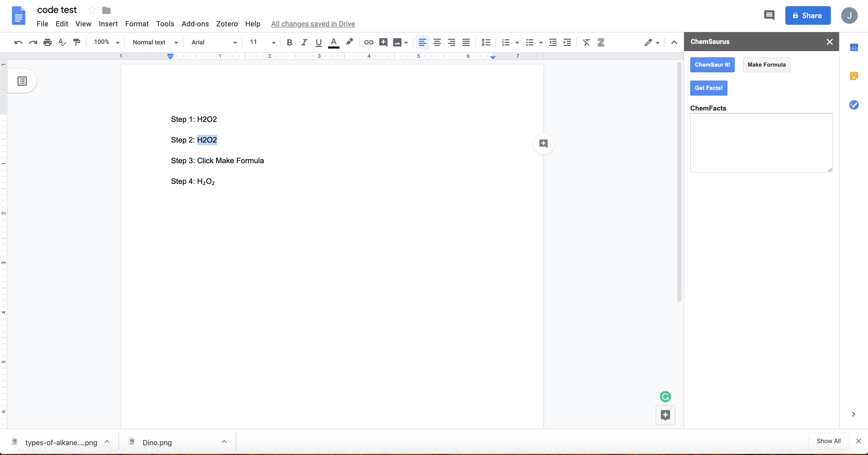The width and height of the screenshot is (868, 455).
Task: Open the text color picker
Action: click(334, 42)
